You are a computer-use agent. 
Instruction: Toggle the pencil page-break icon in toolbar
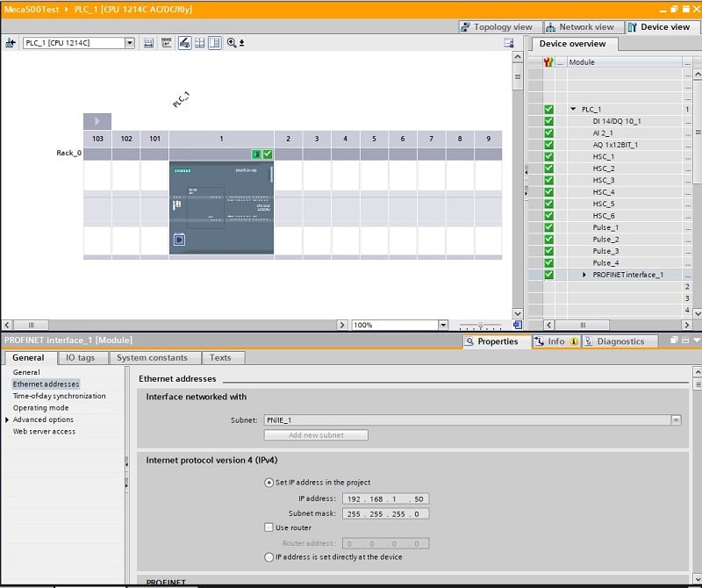pos(184,43)
